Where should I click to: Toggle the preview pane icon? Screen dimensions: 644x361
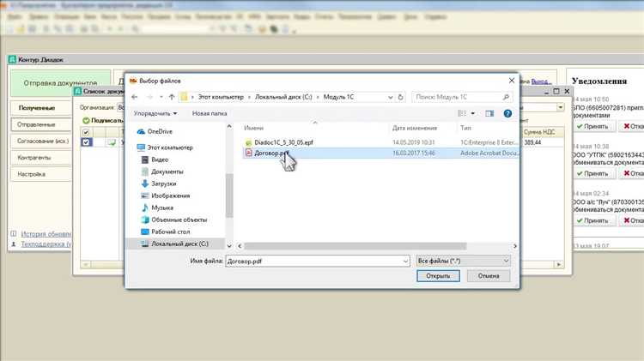coord(489,113)
